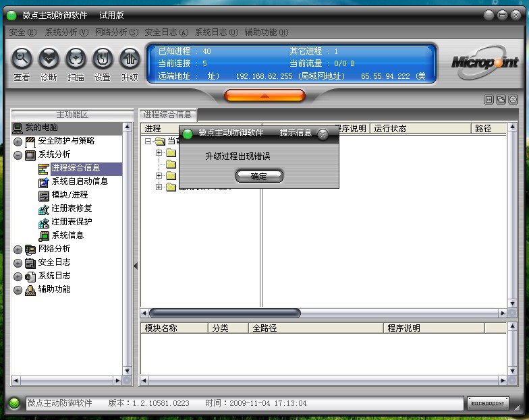Click the sidebar vertical scroll down arrow
529x420 pixels.
click(127, 371)
